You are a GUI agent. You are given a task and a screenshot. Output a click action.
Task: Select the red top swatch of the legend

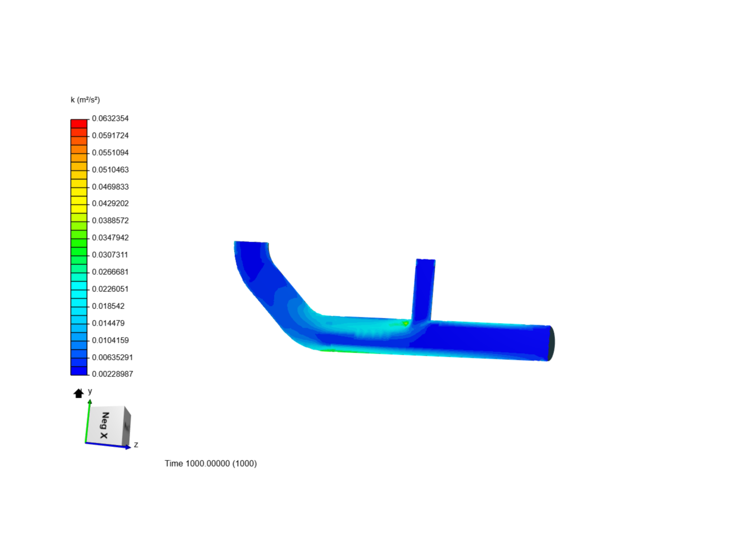pyautogui.click(x=79, y=124)
